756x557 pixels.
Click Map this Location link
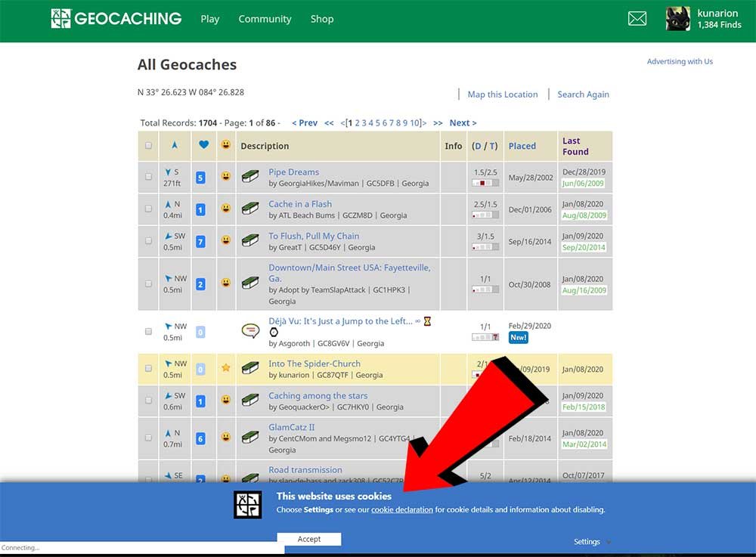coord(503,94)
